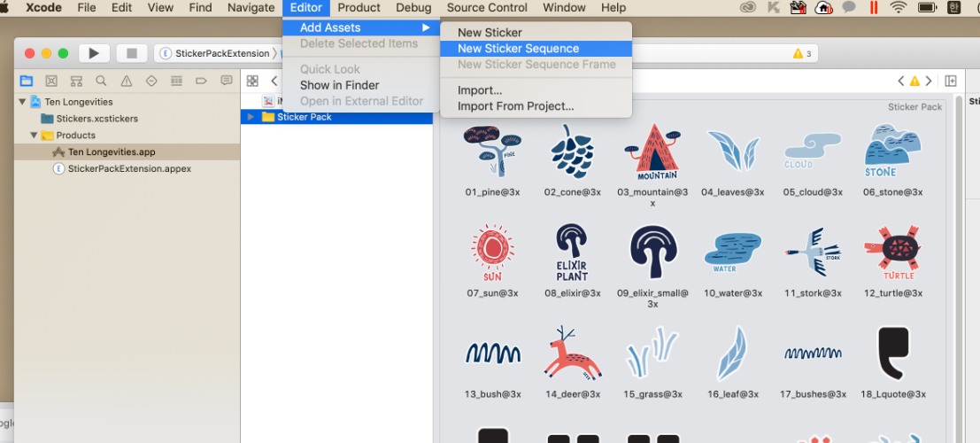Select Stickers.xcstickers in navigator
Viewport: 980px width, 443px height.
(96, 118)
